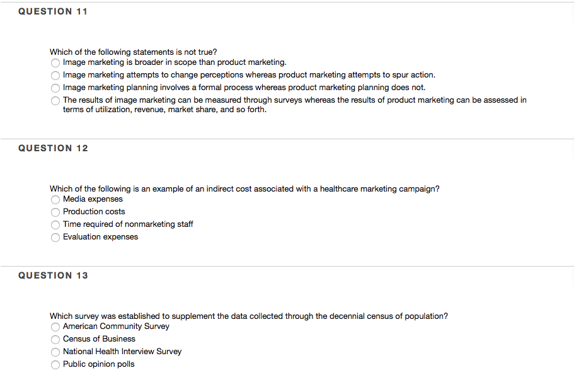Click the Question 12 heading
Screen dimensions: 574x392
pyautogui.click(x=53, y=148)
